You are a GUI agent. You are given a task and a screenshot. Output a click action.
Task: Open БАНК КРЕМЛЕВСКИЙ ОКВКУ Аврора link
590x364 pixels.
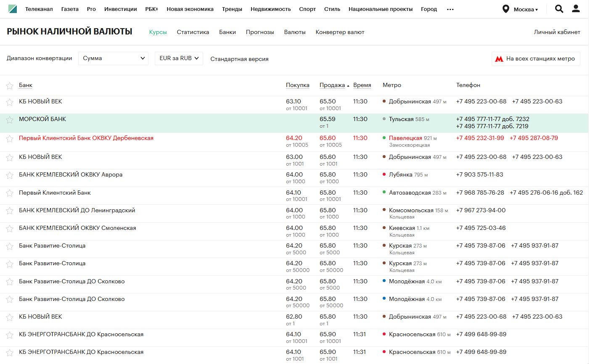(x=71, y=175)
